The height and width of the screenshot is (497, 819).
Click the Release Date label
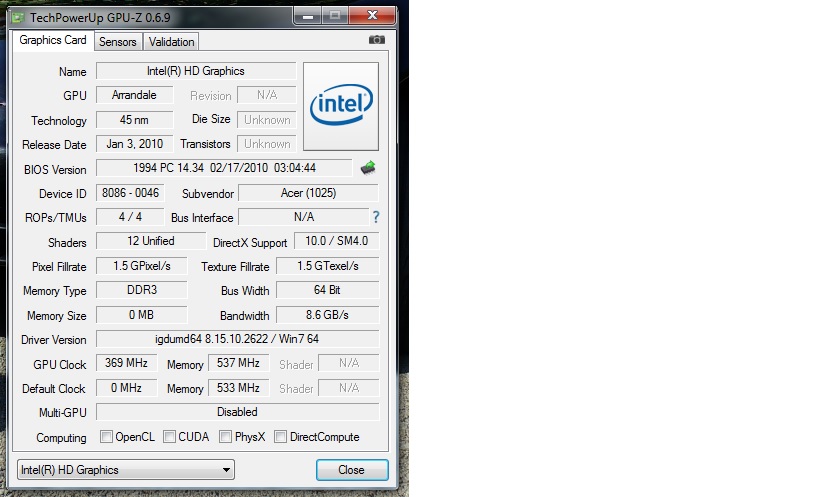click(x=54, y=145)
